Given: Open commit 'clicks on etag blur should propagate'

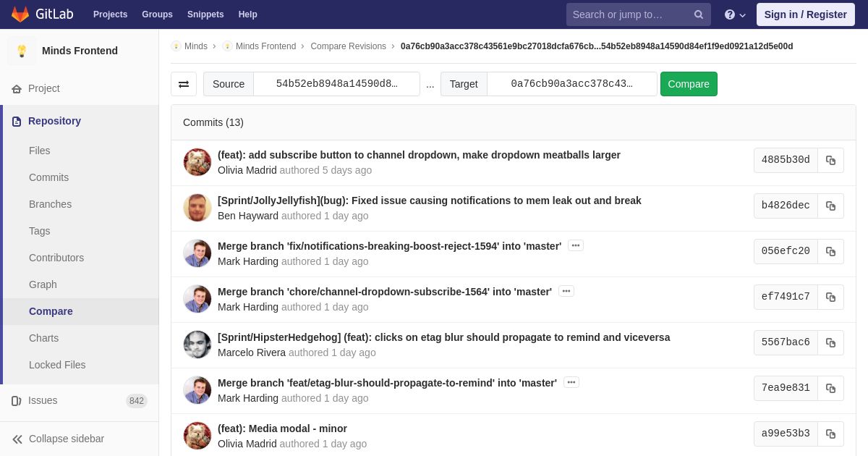Looking at the screenshot, I should (444, 337).
